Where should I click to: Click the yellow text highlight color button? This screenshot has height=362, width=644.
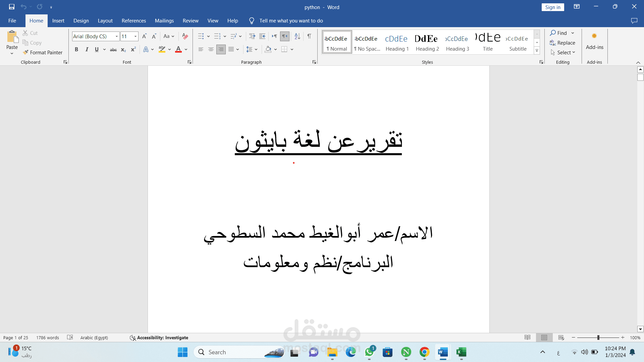coord(162,50)
